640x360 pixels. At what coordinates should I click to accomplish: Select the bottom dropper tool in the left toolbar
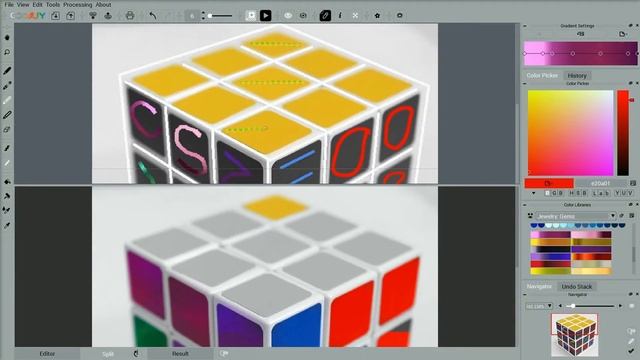click(x=7, y=225)
